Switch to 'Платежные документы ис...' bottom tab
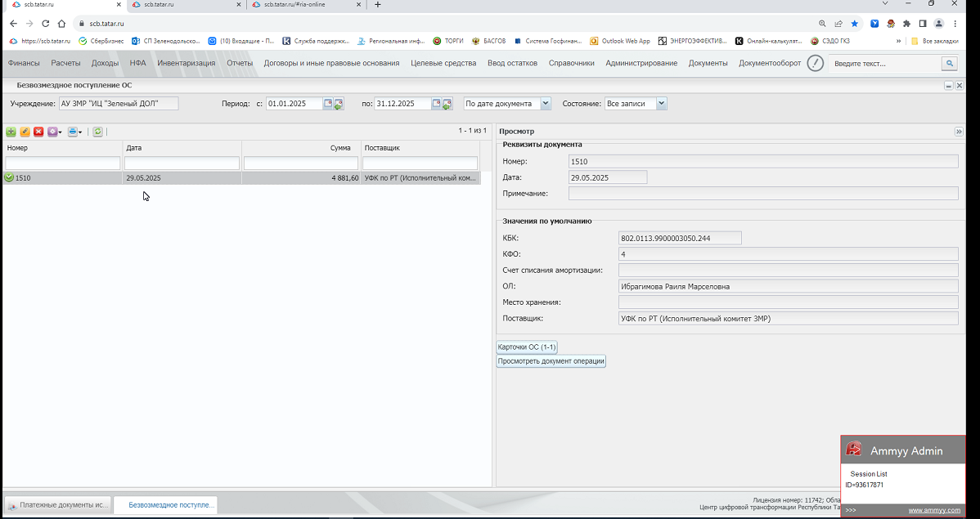This screenshot has height=519, width=980. click(58, 504)
